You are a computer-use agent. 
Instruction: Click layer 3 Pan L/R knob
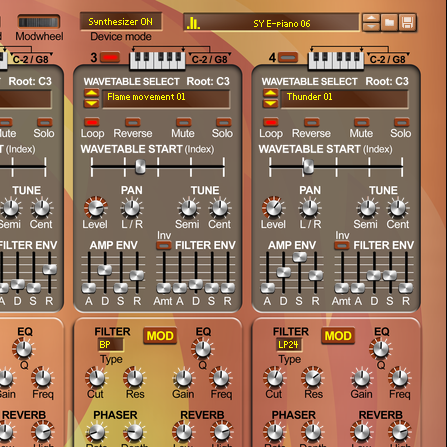[132, 208]
